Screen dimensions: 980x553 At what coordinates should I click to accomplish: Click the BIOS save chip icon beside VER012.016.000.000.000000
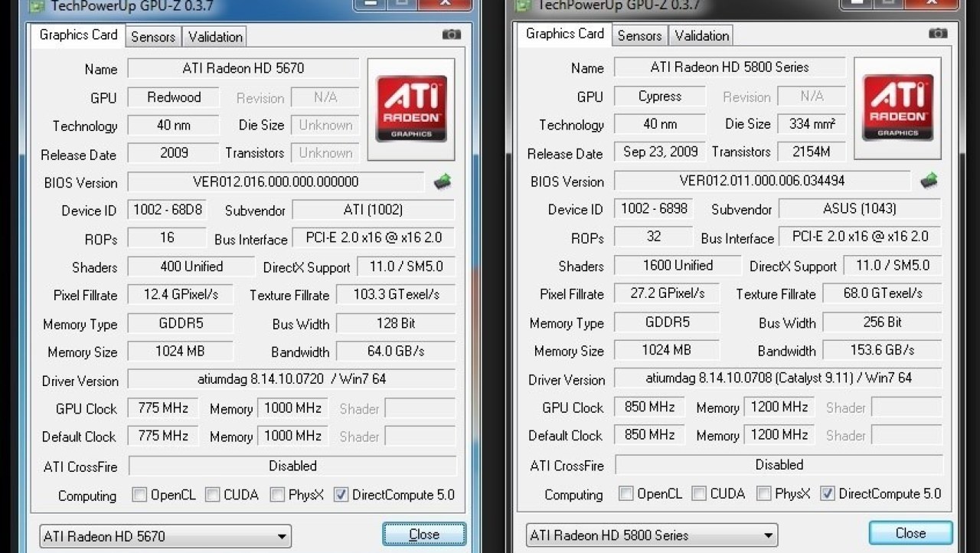point(443,182)
